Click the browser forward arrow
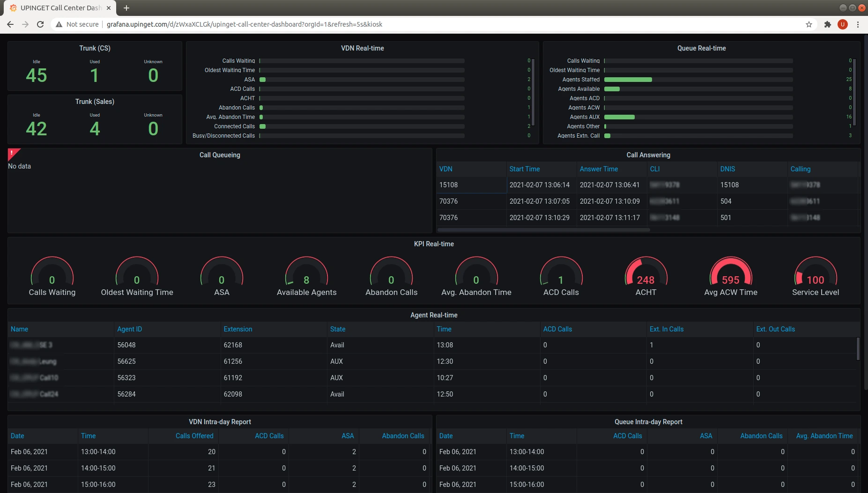Screen dimensions: 868x493 [x=25, y=24]
